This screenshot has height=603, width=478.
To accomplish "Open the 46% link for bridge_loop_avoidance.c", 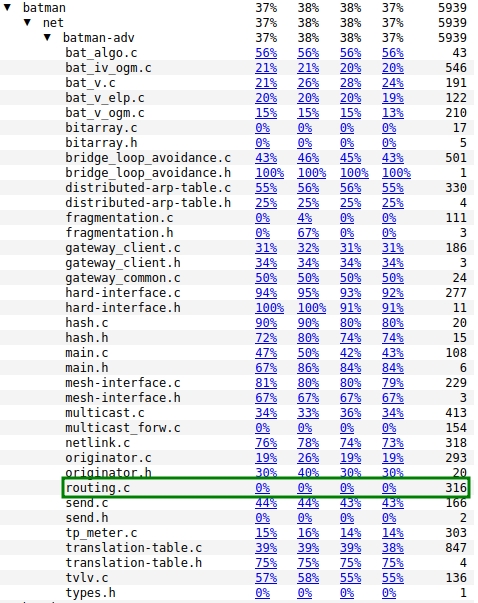I will pos(308,158).
